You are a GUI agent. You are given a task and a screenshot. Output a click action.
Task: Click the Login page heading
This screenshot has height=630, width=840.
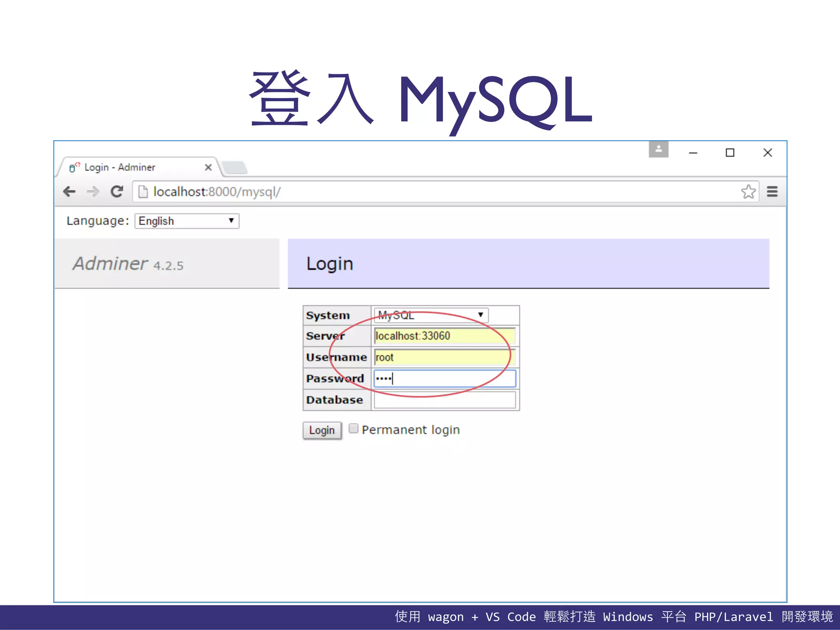[329, 264]
